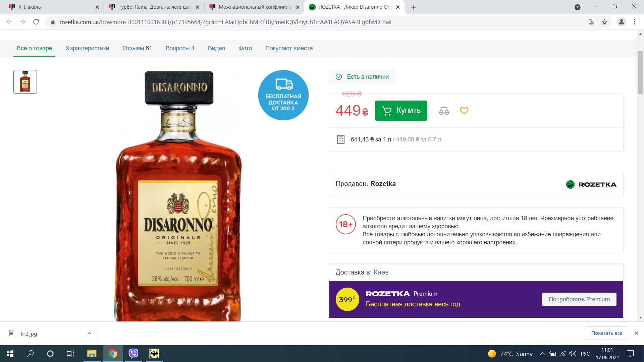644x362 pixels.
Task: Adjust the volume from the system tray
Action: [x=573, y=354]
